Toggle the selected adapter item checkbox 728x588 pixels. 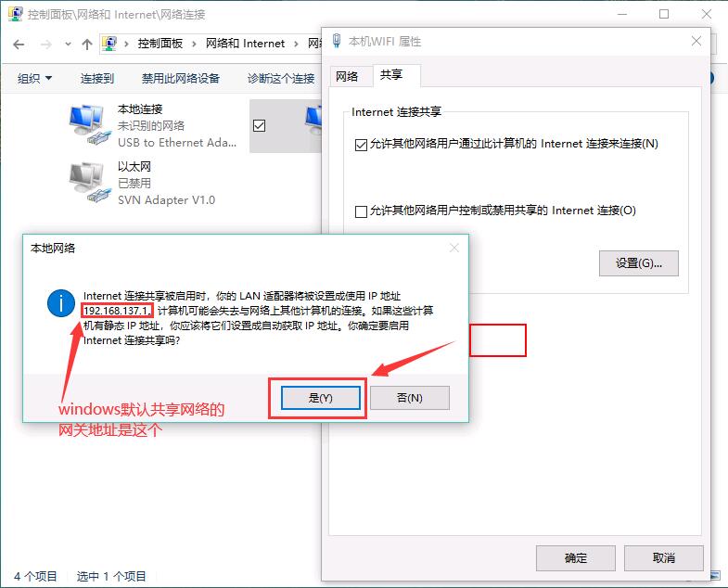pos(259,126)
